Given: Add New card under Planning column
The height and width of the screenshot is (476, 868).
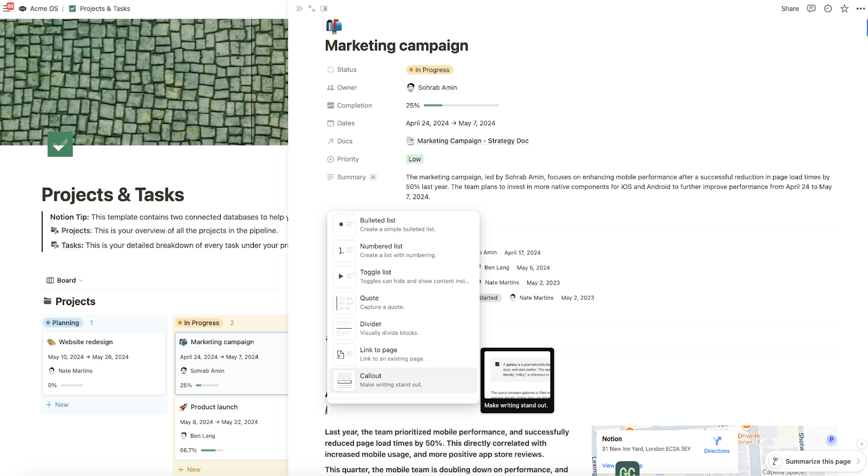Looking at the screenshot, I should click(58, 405).
